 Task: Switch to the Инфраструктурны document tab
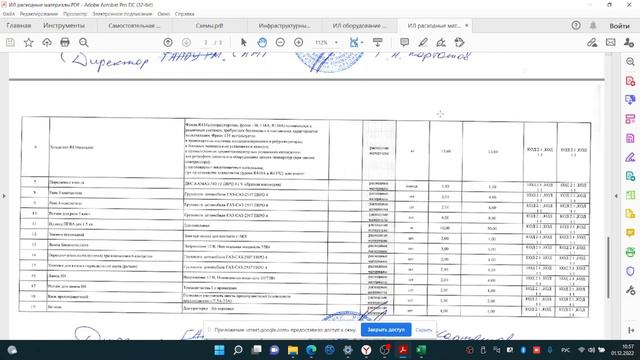[x=284, y=25]
